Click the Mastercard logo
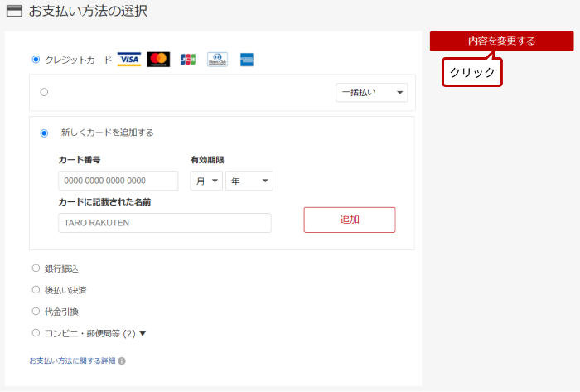 pos(158,60)
